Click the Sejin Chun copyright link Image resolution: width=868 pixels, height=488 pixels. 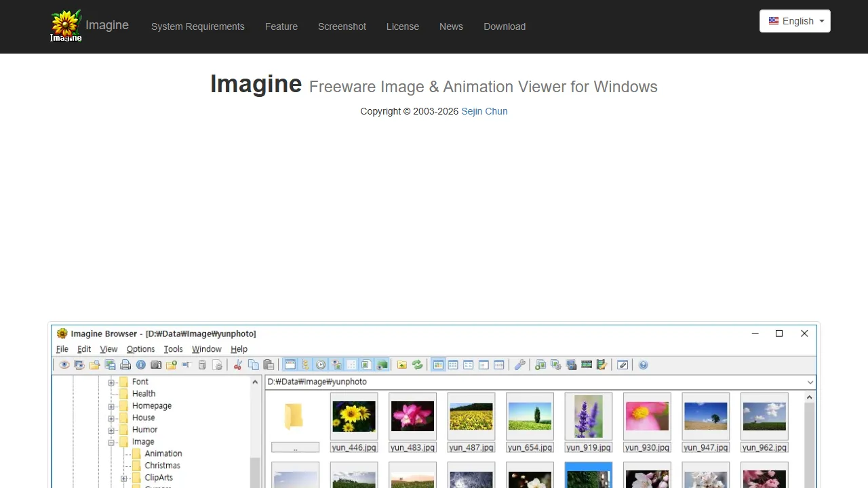[484, 111]
